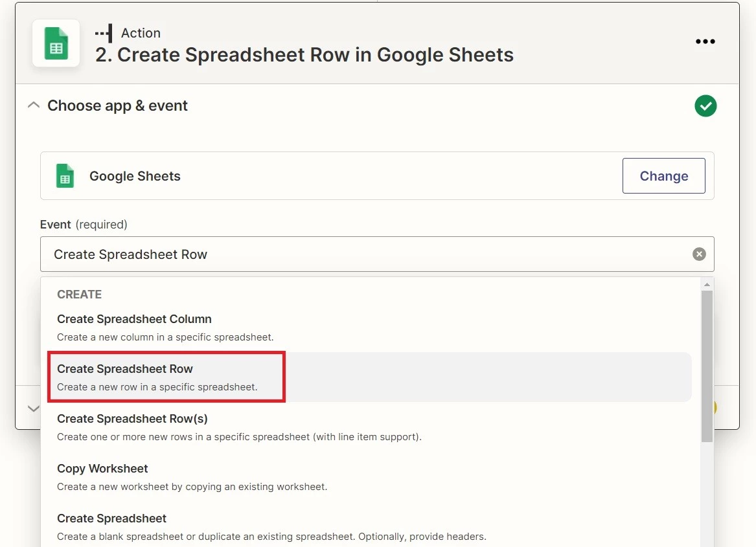Click the scroll up arrow in dropdown list
This screenshot has width=756, height=547.
(707, 285)
